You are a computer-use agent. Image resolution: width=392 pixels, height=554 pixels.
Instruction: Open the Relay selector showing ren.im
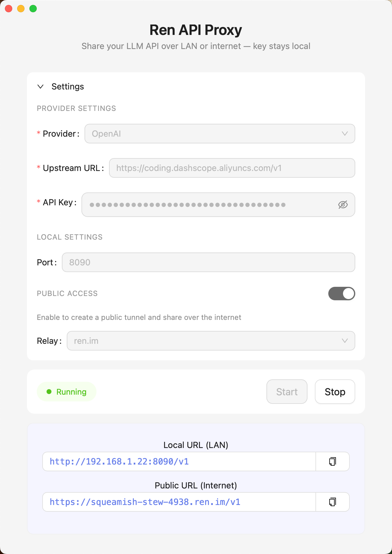click(211, 341)
